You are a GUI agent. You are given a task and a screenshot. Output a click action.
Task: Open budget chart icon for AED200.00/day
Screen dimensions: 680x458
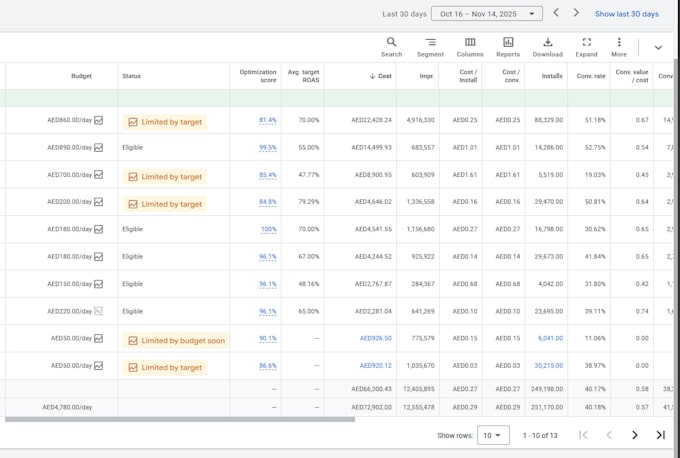point(99,202)
